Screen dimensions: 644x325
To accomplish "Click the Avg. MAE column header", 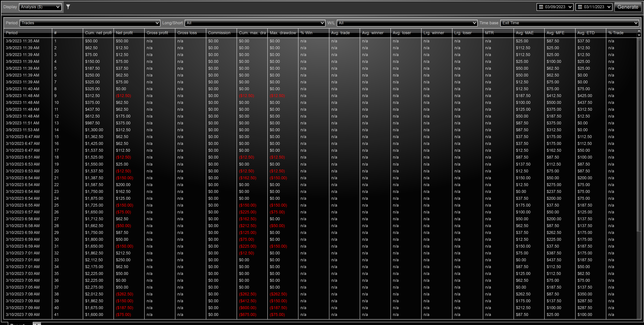I will click(x=529, y=33).
